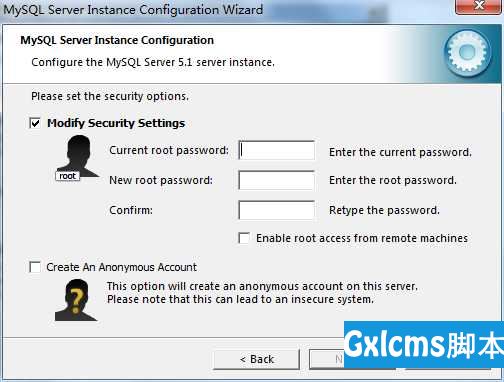The height and width of the screenshot is (382, 504).
Task: Click the root user silhouette icon
Action: pyautogui.click(x=78, y=156)
